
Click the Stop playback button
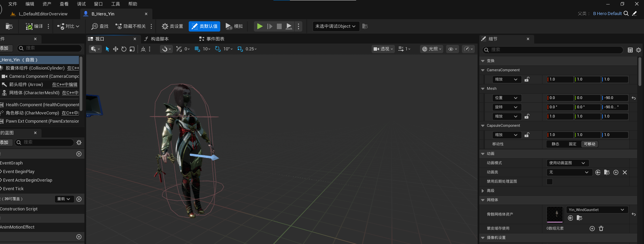click(x=279, y=26)
